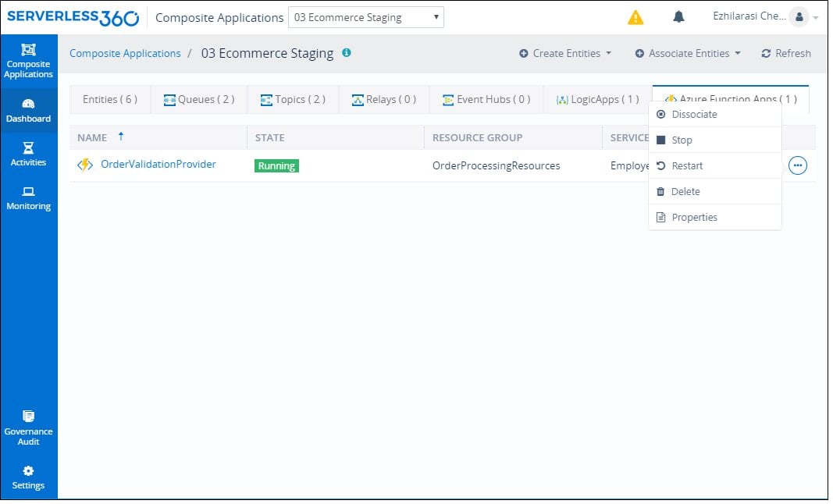Viewport: 833px width, 504px height.
Task: Switch to the Entities (6) tab
Action: coord(110,99)
